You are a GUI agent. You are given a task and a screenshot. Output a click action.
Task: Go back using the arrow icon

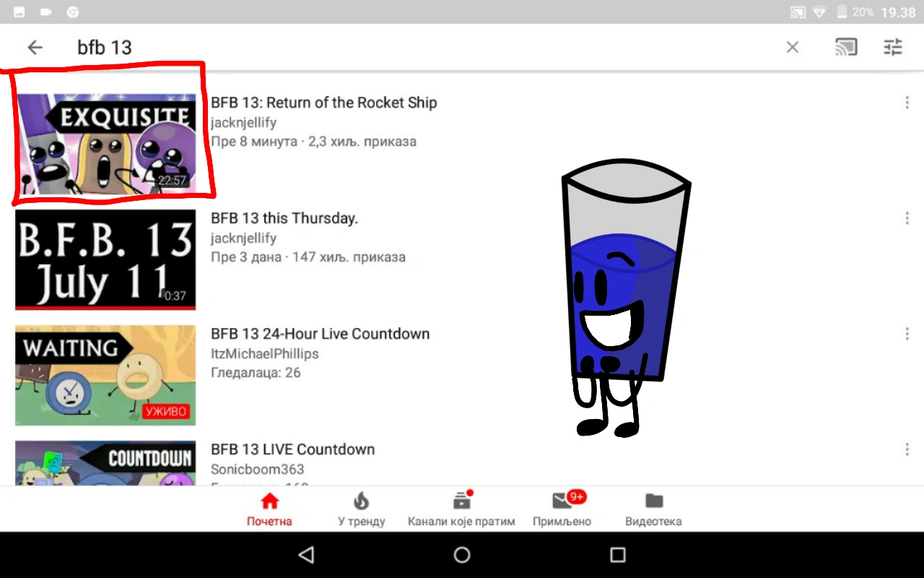point(35,46)
